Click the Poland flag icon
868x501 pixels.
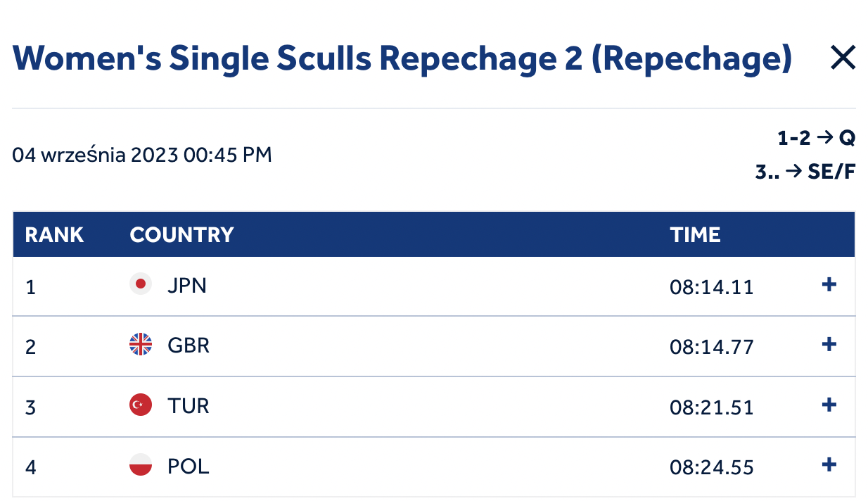[x=141, y=464]
